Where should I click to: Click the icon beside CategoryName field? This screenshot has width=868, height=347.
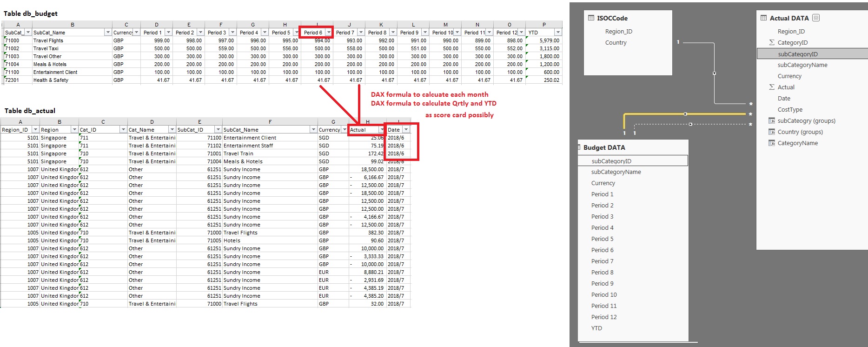tap(772, 143)
